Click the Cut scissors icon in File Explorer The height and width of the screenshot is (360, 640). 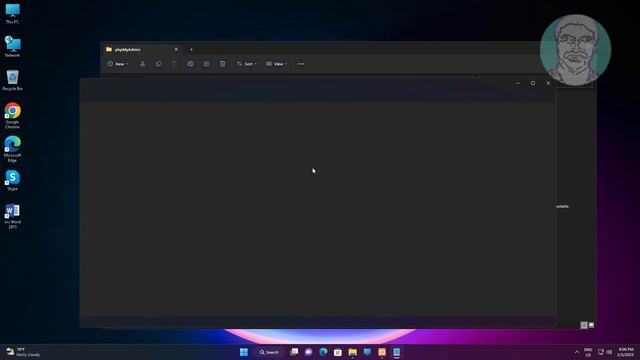click(x=142, y=64)
